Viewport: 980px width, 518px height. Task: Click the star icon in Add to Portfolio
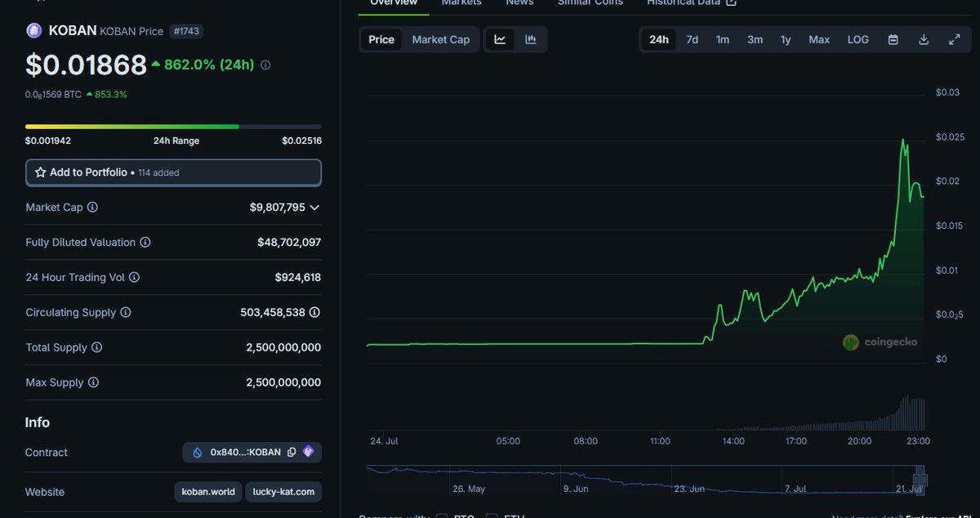click(40, 172)
